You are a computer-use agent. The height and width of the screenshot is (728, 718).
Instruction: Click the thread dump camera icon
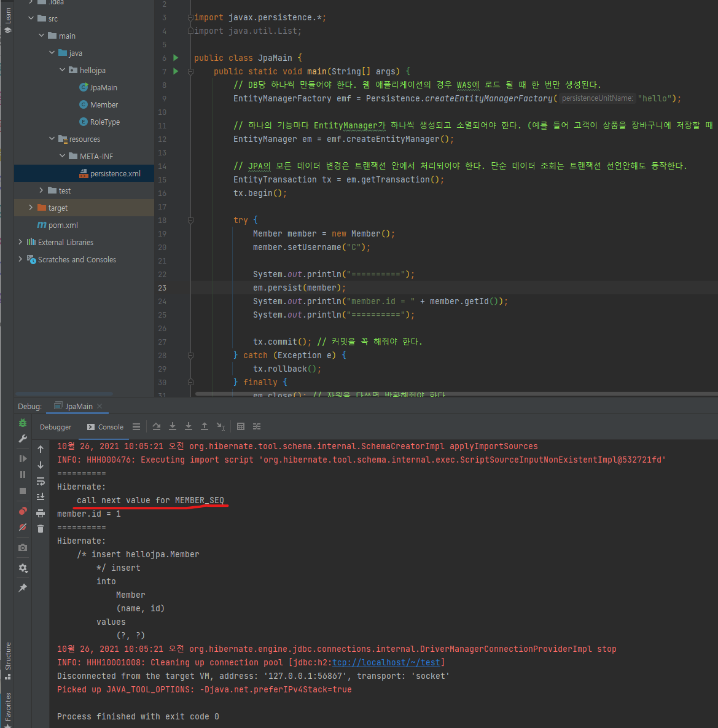click(x=23, y=548)
